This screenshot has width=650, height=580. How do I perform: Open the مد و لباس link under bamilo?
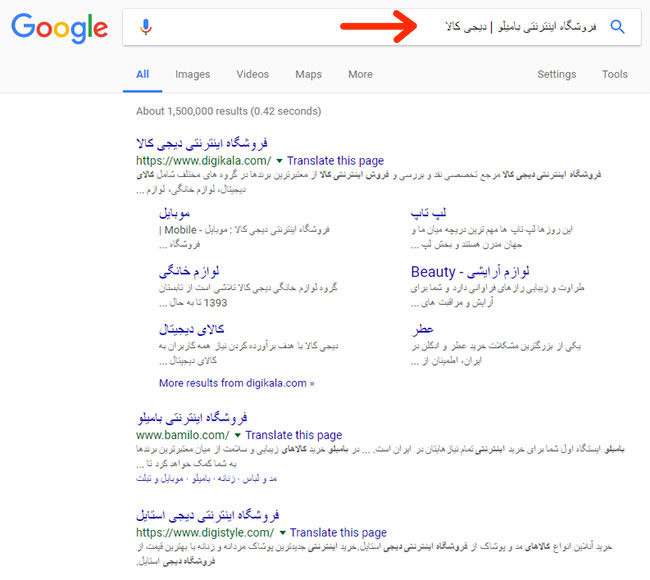(260, 479)
